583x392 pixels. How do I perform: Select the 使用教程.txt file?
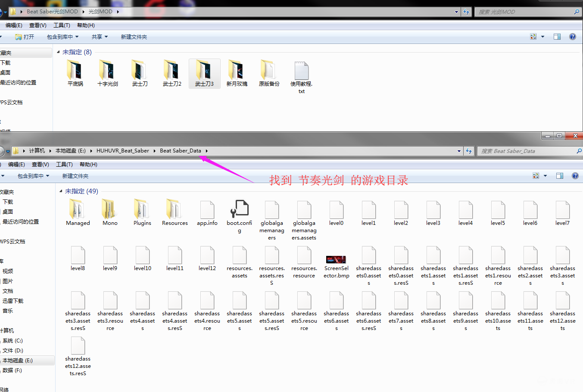pos(301,78)
